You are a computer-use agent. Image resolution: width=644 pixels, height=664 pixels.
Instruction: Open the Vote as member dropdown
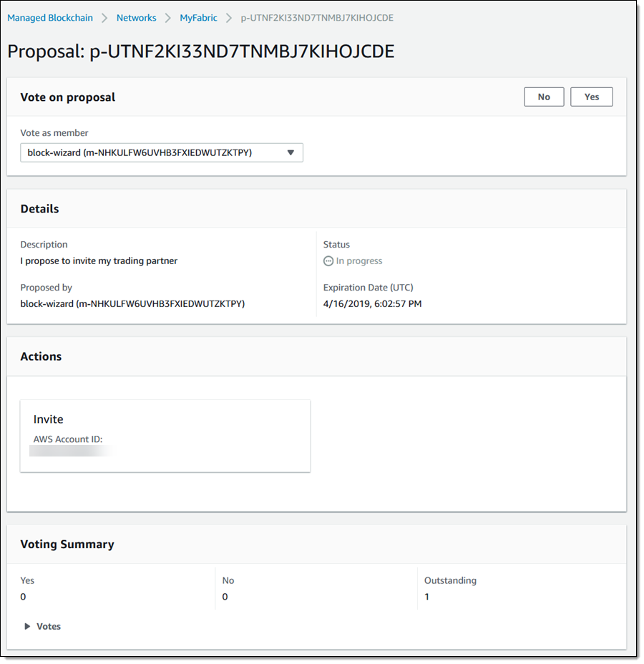point(161,152)
